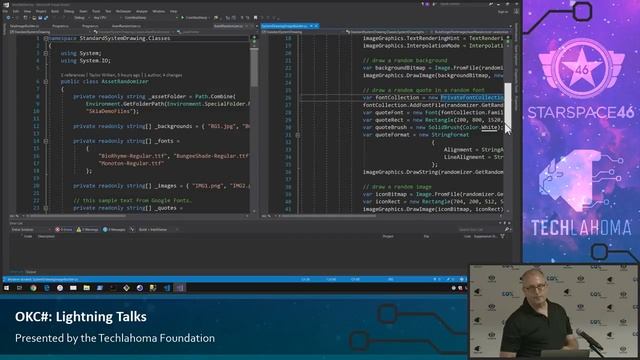Screen dimensions: 640x360
Task: Open the File menu
Action: 5,11
